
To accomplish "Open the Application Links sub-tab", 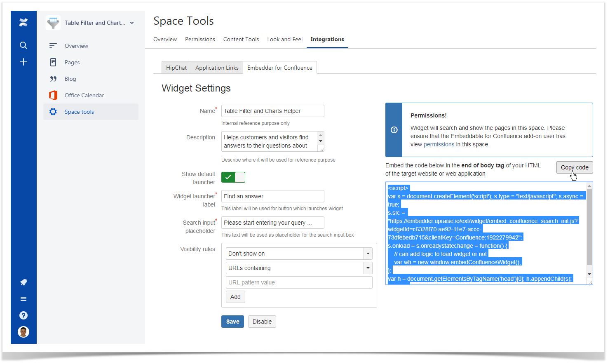I will tap(217, 68).
